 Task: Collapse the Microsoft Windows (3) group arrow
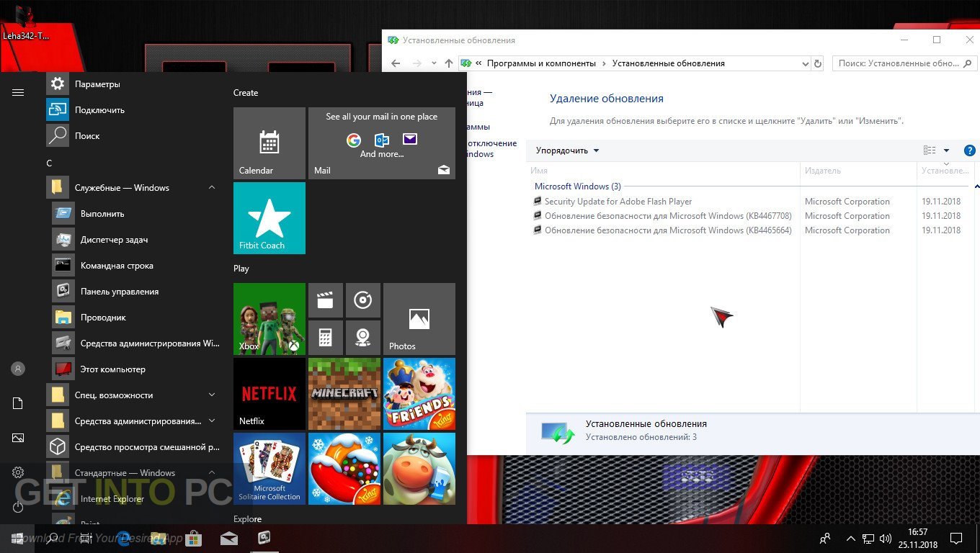coord(977,186)
